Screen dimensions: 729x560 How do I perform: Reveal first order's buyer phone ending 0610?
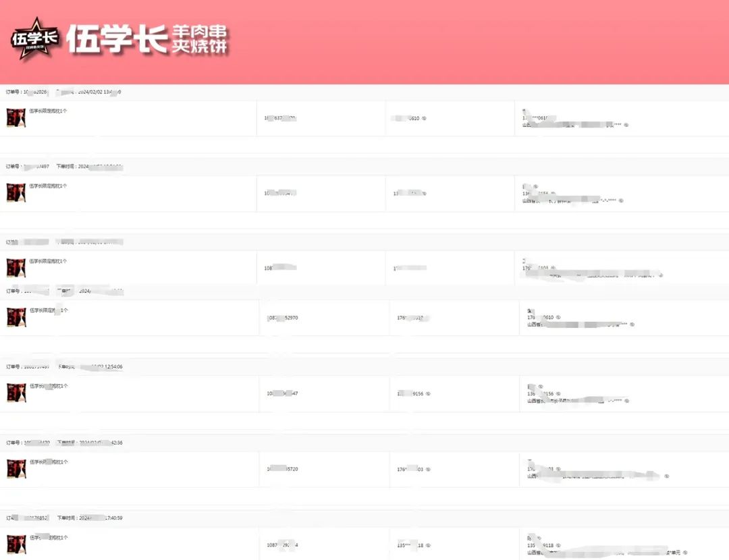(424, 119)
